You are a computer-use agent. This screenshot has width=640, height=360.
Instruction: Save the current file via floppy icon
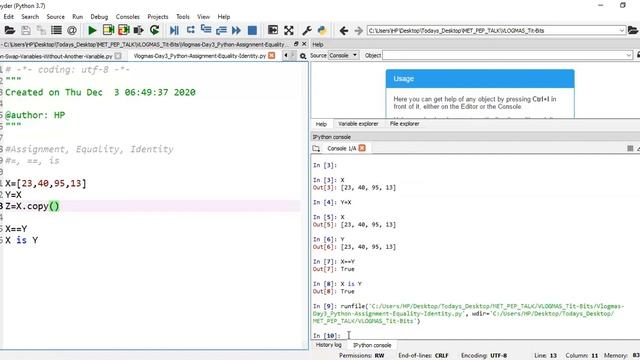pos(26,30)
